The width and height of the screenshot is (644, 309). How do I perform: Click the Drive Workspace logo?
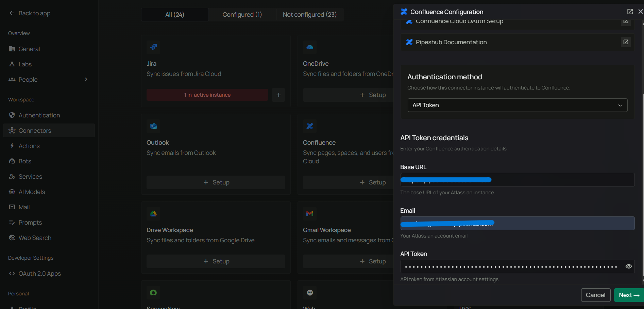pos(153,213)
